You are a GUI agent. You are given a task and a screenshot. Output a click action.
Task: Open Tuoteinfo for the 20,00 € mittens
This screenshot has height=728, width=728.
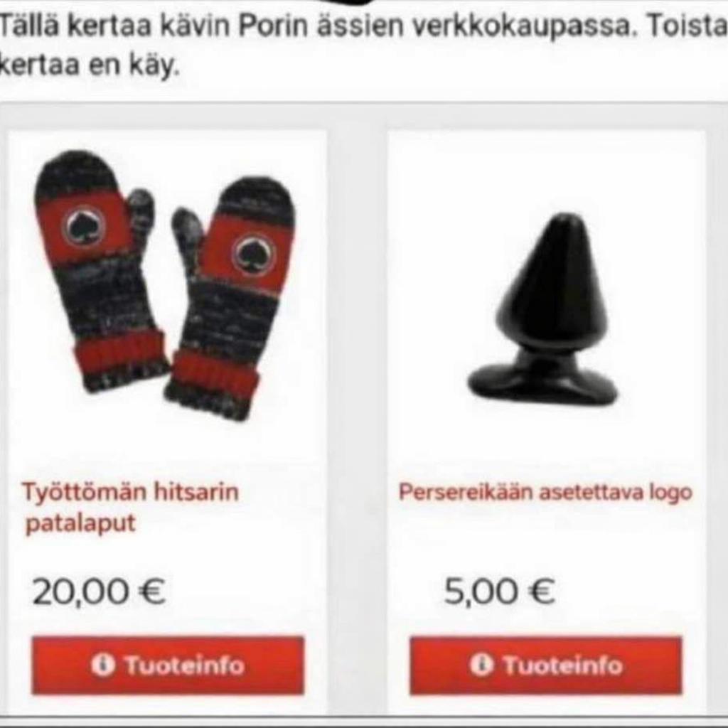168,665
